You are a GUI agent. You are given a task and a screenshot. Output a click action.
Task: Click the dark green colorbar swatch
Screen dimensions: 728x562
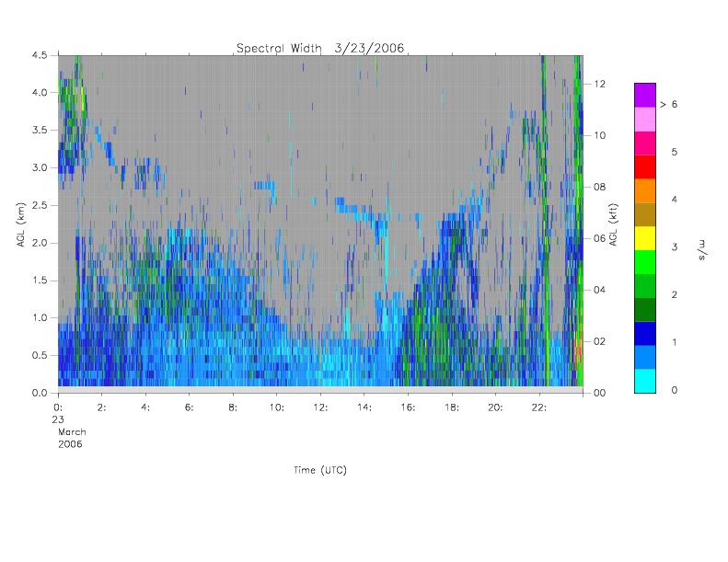click(x=645, y=310)
